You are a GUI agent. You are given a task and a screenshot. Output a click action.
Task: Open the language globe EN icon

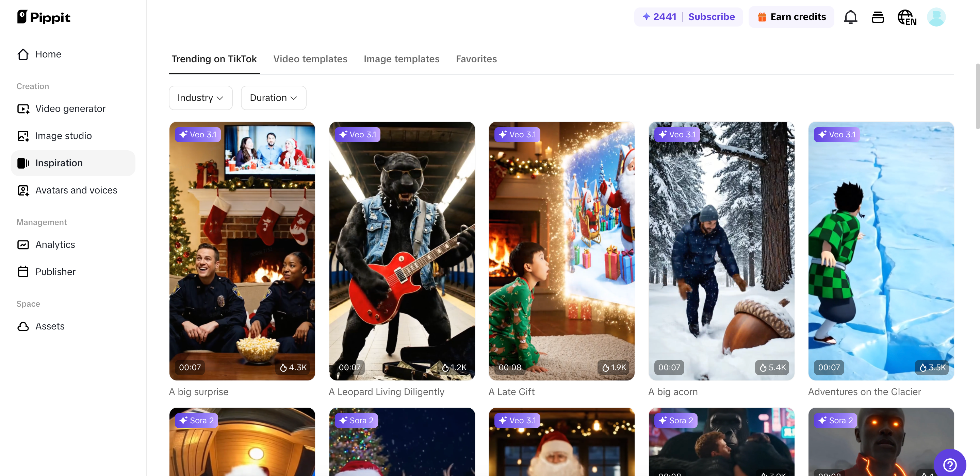tap(906, 17)
